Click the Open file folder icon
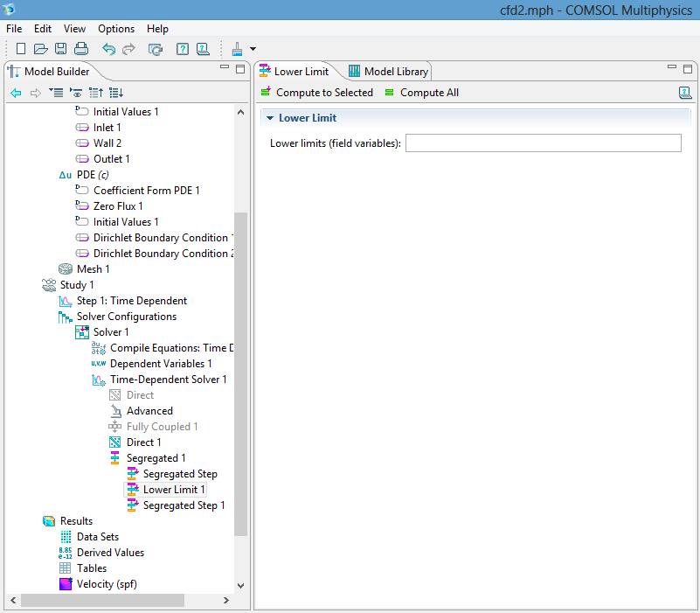 (41, 49)
